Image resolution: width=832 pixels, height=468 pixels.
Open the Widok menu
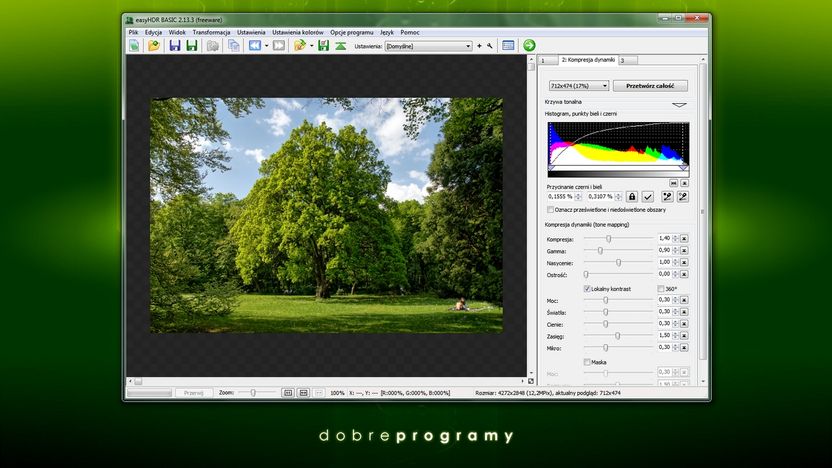(177, 32)
